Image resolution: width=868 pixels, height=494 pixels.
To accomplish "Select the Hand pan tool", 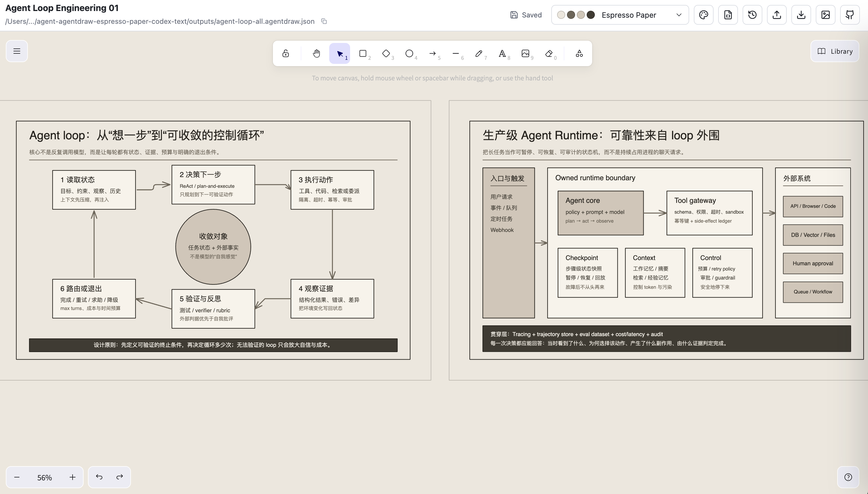I will 316,53.
